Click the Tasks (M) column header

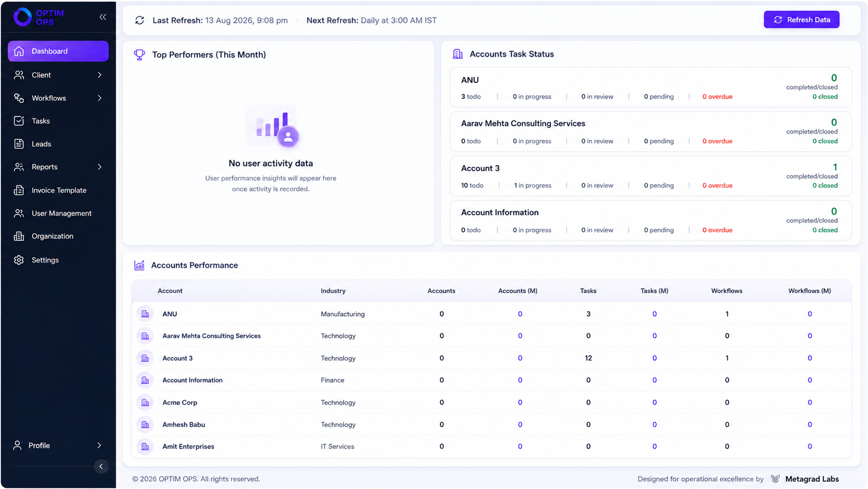(654, 291)
